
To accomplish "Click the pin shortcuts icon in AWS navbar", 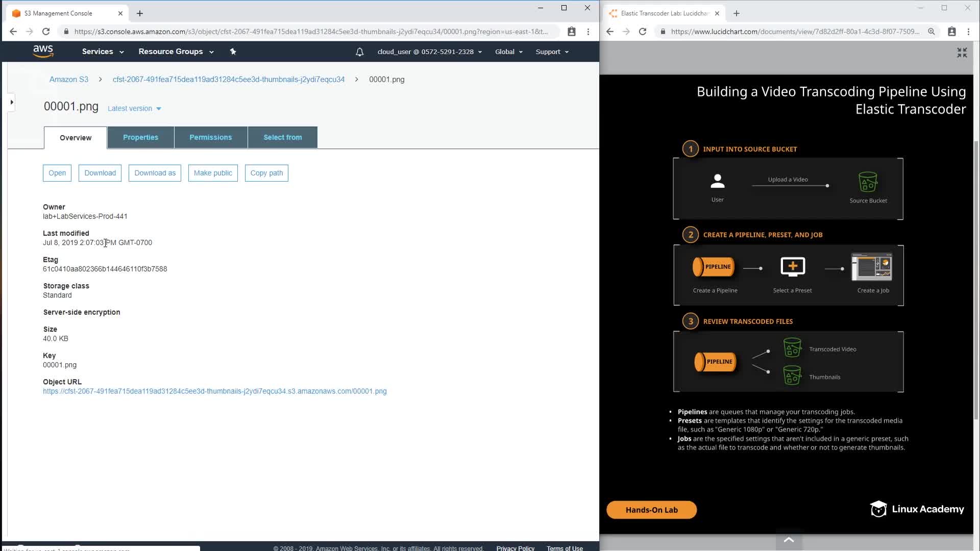I will 233,52.
